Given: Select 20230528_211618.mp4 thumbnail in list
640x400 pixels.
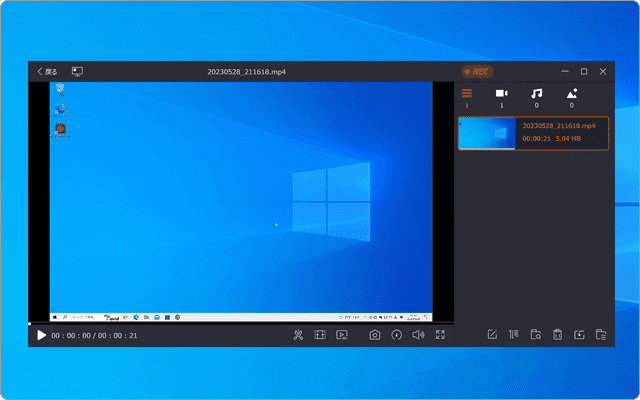Looking at the screenshot, I should [487, 133].
